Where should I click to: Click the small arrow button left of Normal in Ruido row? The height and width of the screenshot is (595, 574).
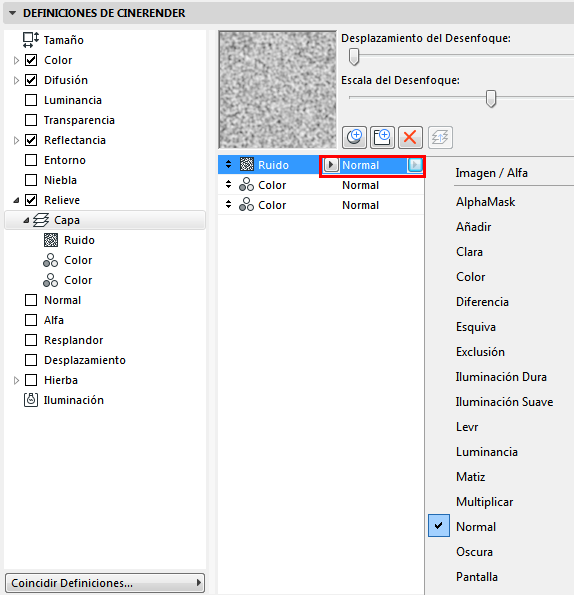pyautogui.click(x=331, y=165)
